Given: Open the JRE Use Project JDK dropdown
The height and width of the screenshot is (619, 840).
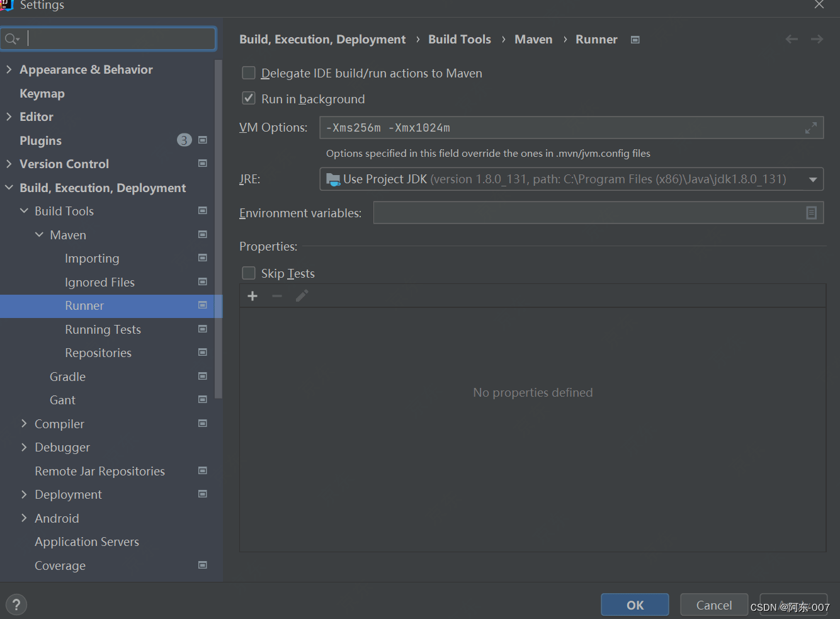Looking at the screenshot, I should [572, 179].
